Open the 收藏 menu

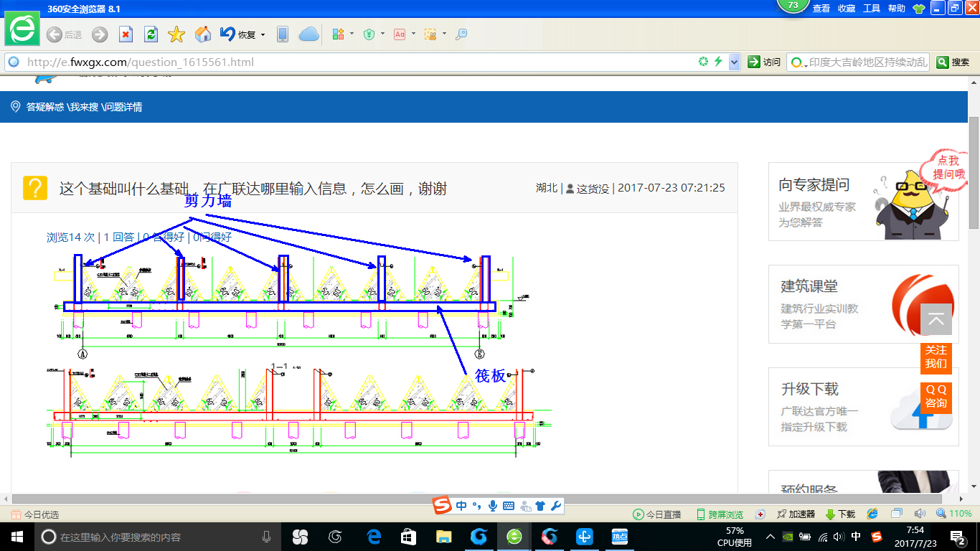(847, 9)
